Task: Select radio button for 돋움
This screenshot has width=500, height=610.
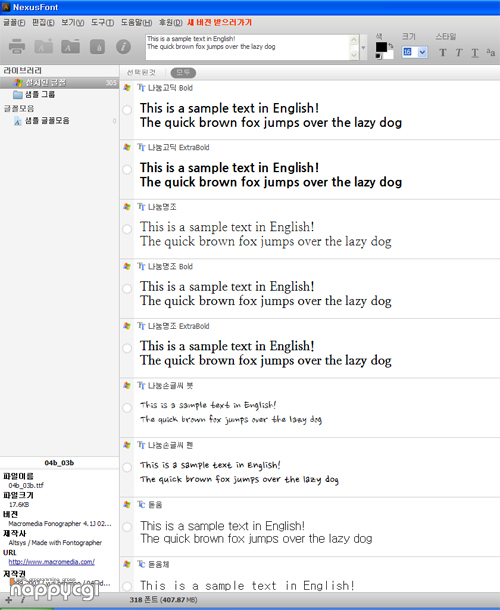Action: (x=127, y=527)
